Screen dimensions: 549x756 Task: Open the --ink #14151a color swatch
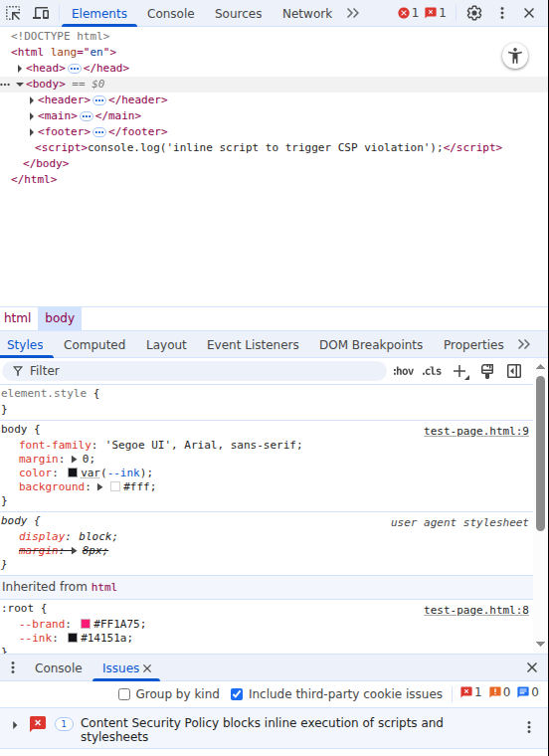click(73, 638)
